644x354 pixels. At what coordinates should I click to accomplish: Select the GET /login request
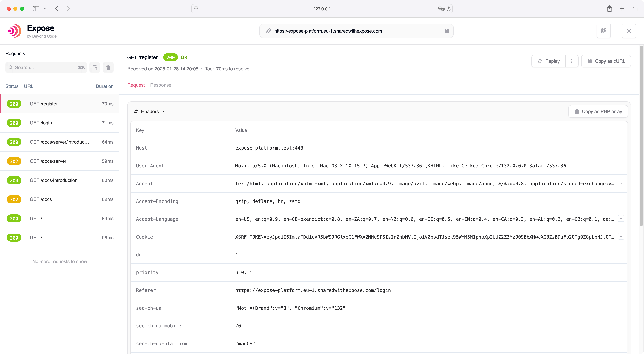click(60, 123)
